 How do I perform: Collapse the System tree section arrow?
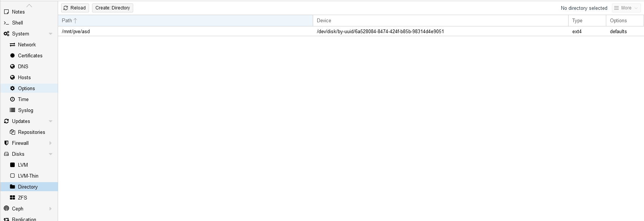pyautogui.click(x=51, y=34)
